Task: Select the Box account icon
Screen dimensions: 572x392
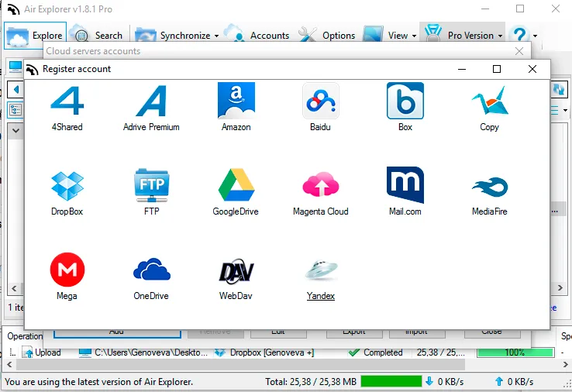Action: [405, 101]
